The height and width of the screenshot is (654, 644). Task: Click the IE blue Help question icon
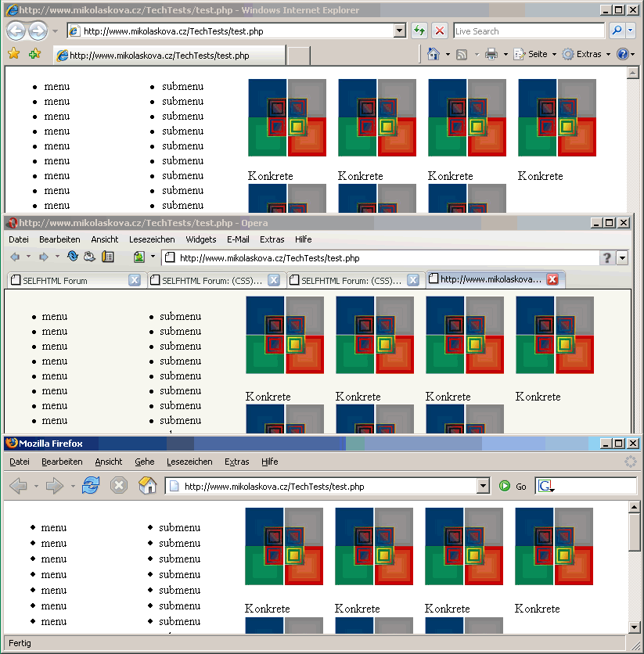[622, 54]
